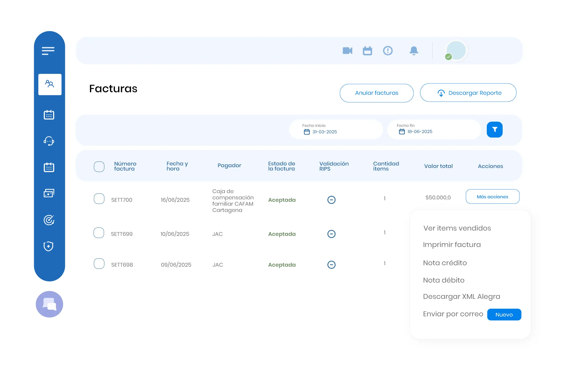Click the blue filter funnel button
The image size is (572, 392).
[495, 129]
